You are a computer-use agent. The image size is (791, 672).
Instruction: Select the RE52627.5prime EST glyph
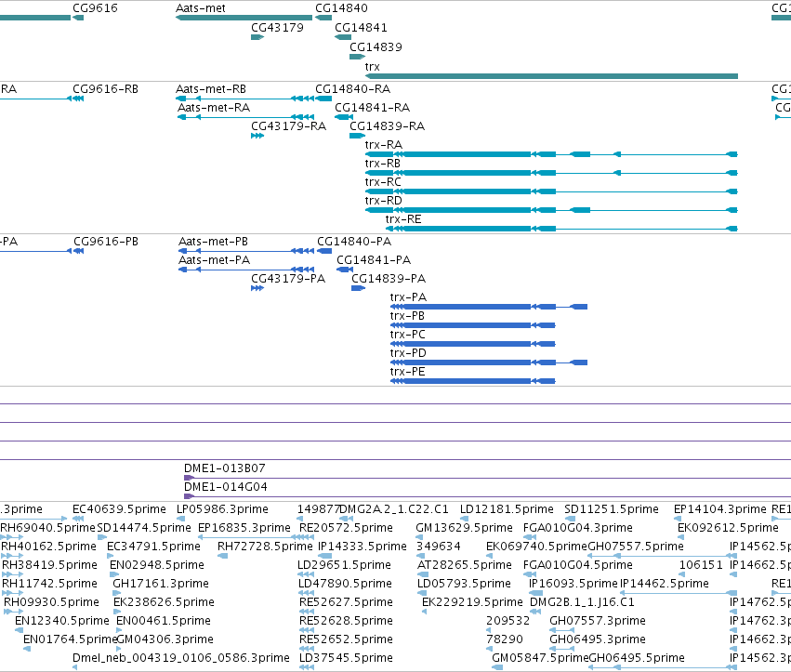coord(307,612)
